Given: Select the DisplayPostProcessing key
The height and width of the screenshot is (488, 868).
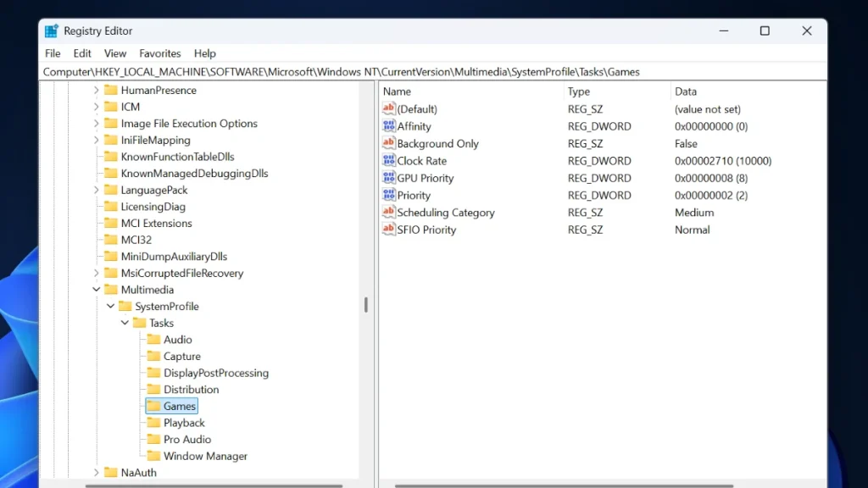Looking at the screenshot, I should click(216, 373).
